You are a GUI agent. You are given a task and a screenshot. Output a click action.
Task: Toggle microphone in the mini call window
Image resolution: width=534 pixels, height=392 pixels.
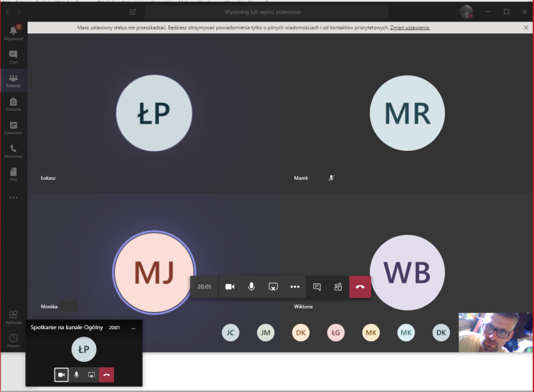click(x=76, y=375)
